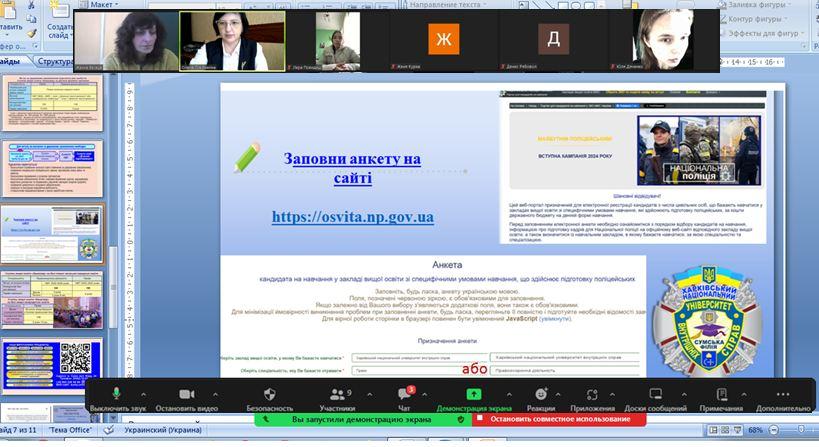Expand the arrow next to Screen Share
Image resolution: width=819 pixels, height=447 pixels.
click(509, 394)
